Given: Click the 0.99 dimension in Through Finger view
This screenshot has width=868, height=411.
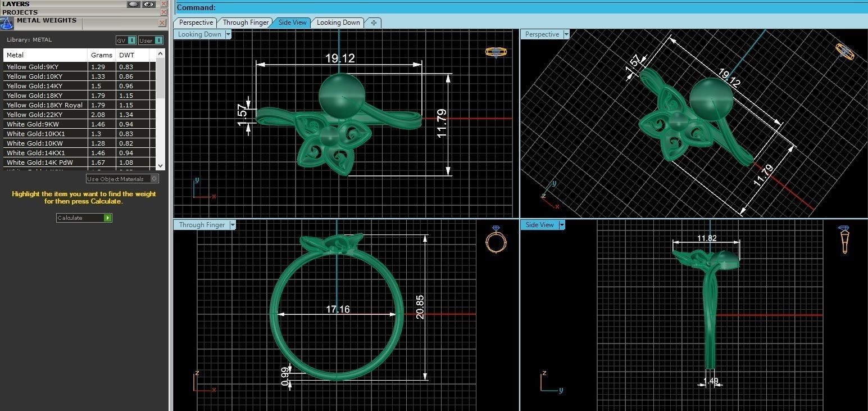Looking at the screenshot, I should click(x=285, y=376).
